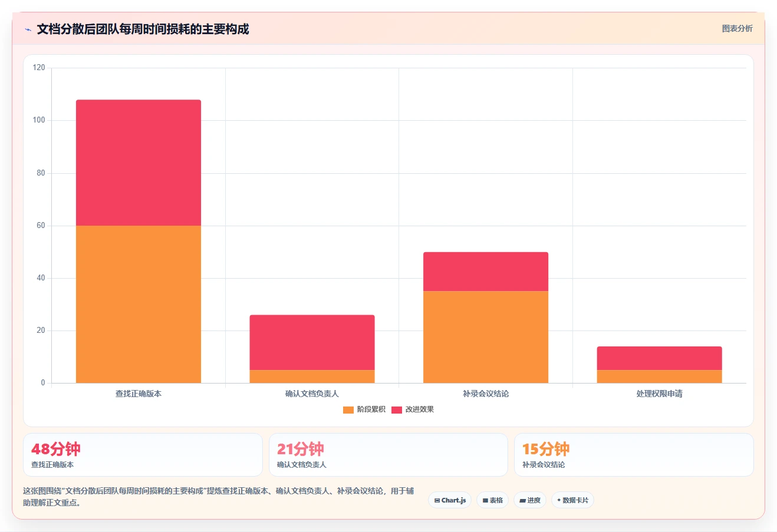Click the red segment of 处理权限申请 bar
This screenshot has width=777, height=532.
(659, 358)
